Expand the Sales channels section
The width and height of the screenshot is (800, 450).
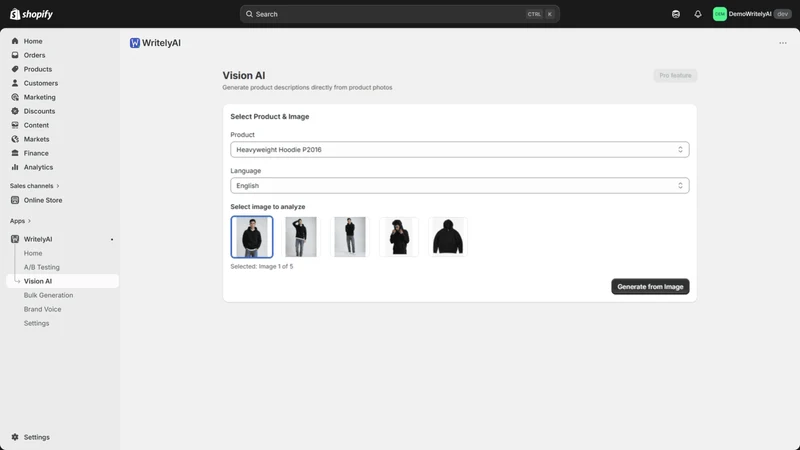[x=34, y=186]
